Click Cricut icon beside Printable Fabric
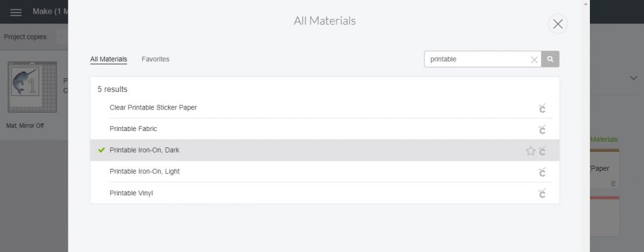 pos(542,129)
